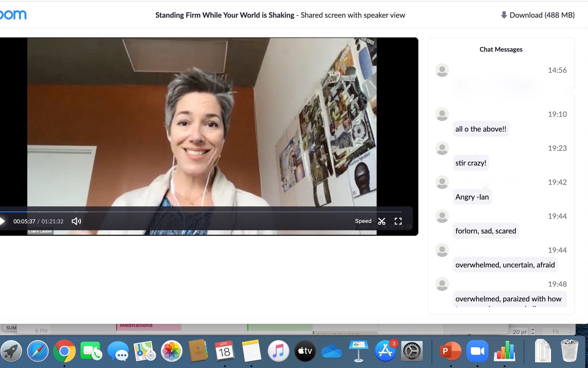Click the avatar beside 'stir crazy!'

[442, 148]
